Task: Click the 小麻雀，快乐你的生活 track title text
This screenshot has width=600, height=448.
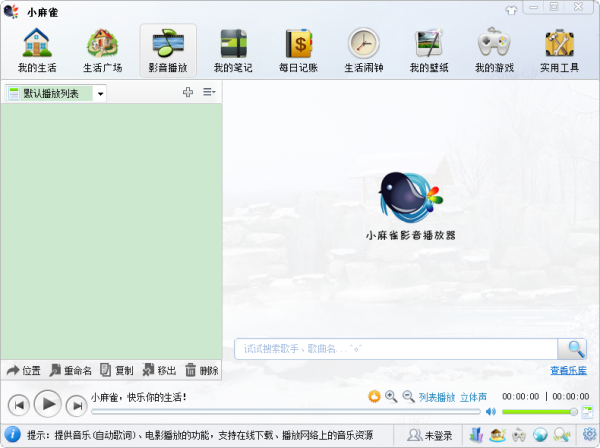Action: tap(139, 397)
